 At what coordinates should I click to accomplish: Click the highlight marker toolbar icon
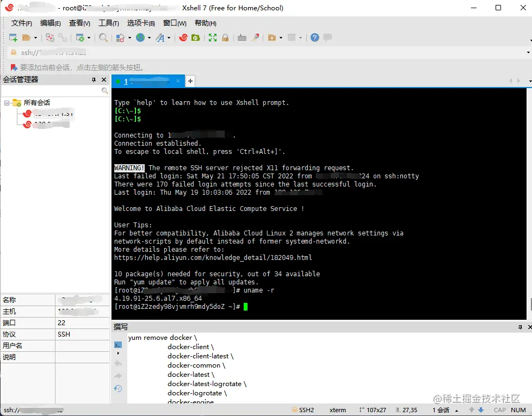point(255,38)
